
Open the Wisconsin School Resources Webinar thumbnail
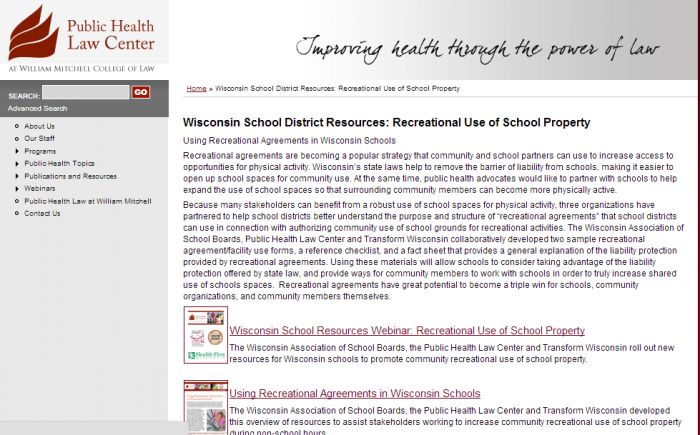pos(206,335)
